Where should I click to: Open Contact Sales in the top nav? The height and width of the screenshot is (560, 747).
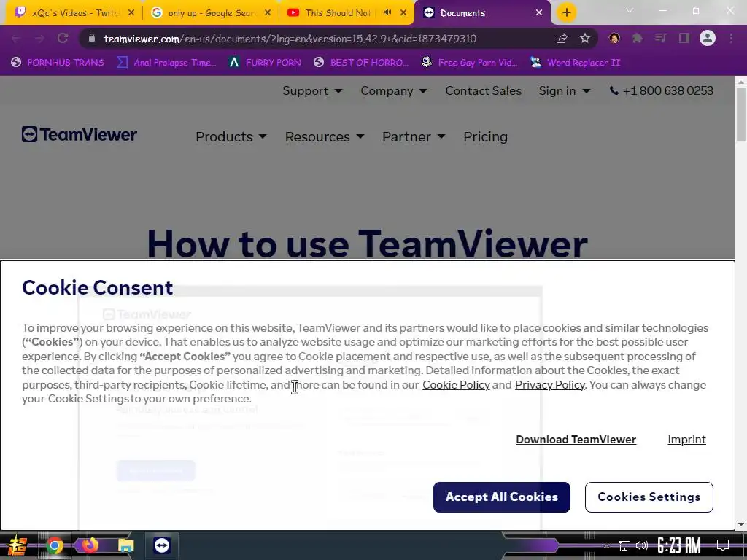[483, 90]
